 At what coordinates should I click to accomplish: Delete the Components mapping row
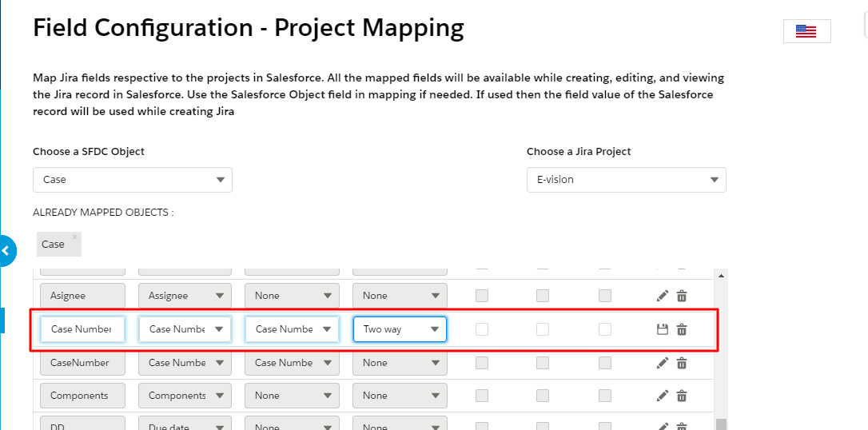(682, 396)
